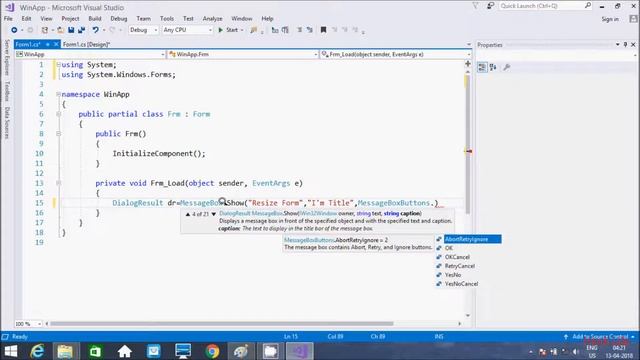Open the Help menu
Viewport: 640px width, 360px height.
click(x=267, y=18)
